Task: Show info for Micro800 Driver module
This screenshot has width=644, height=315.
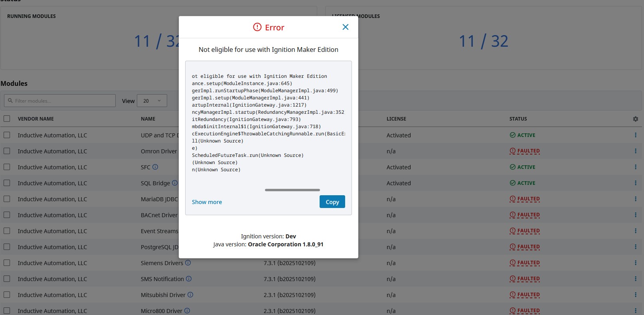Action: point(187,311)
